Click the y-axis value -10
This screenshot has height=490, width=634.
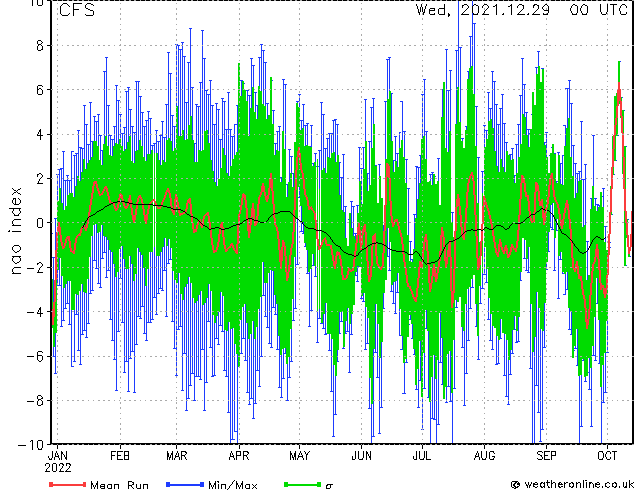pos(31,445)
